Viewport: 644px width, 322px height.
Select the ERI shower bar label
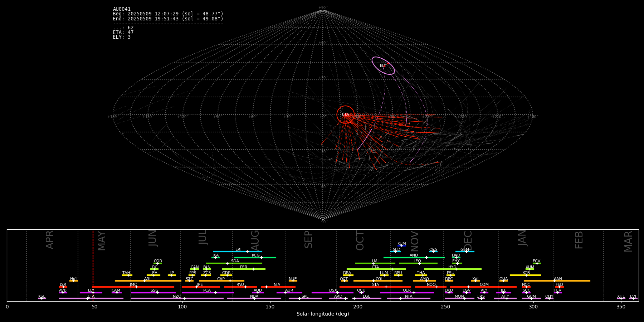click(x=239, y=250)
